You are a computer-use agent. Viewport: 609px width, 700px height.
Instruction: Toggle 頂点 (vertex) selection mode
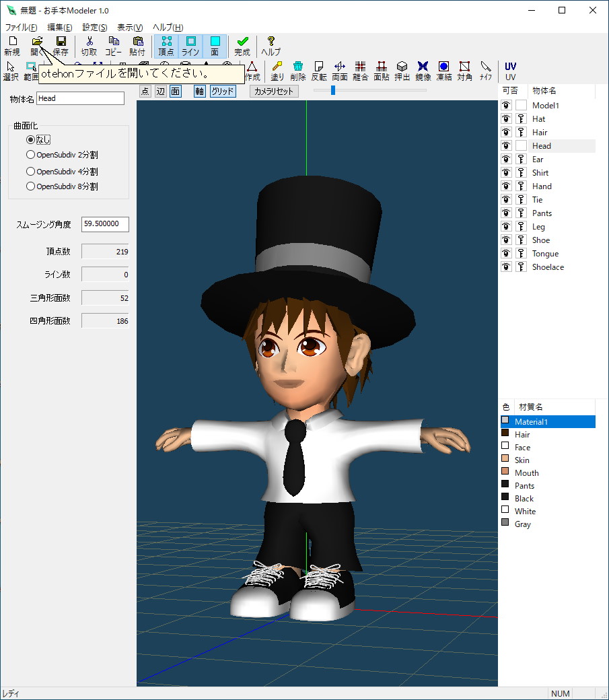[x=166, y=46]
